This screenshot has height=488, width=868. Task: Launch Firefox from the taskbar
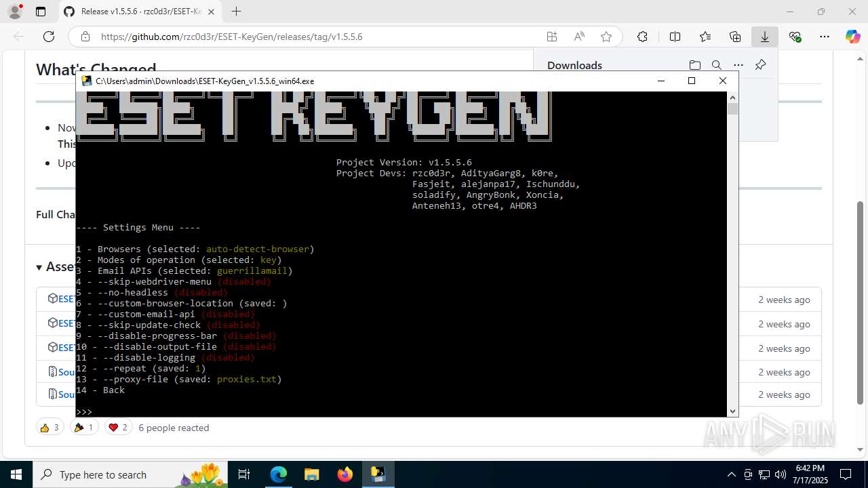click(344, 474)
